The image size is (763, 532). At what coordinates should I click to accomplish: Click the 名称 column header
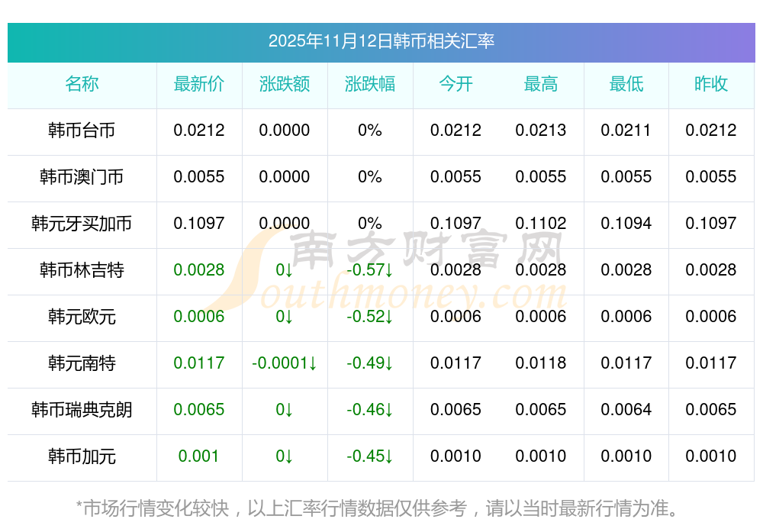(82, 85)
